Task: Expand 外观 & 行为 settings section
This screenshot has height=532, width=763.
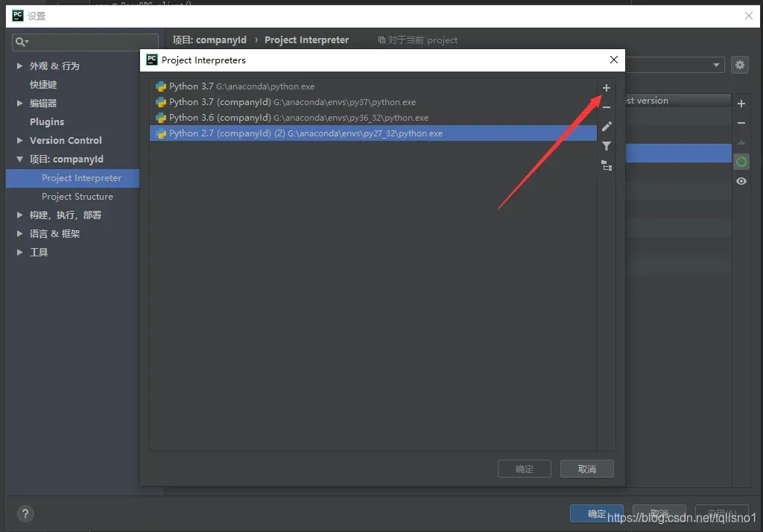Action: 19,66
